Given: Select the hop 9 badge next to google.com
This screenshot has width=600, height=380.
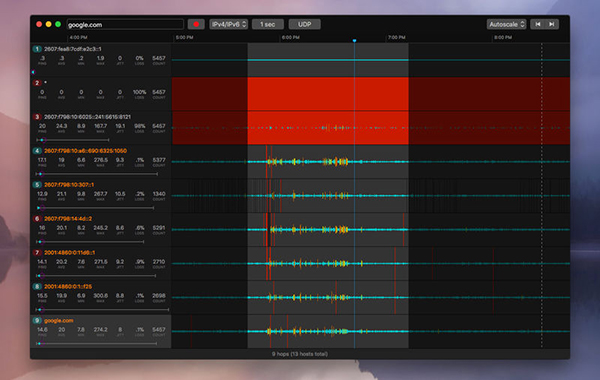Looking at the screenshot, I should pos(37,321).
